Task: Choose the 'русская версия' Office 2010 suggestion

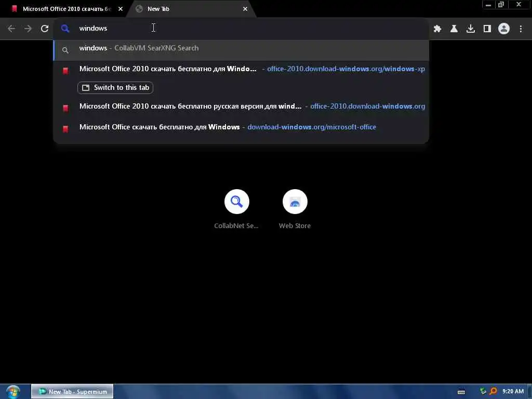Action: 241,107
